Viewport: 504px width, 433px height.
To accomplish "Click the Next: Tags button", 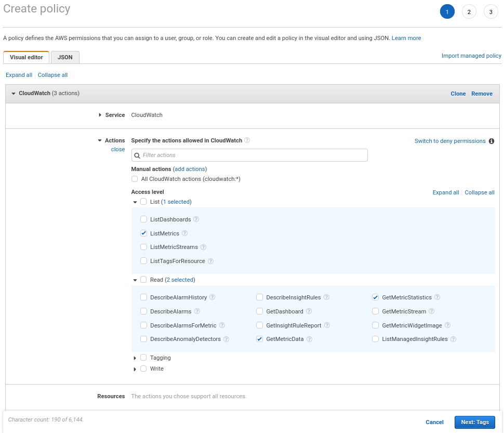I will coord(474,422).
